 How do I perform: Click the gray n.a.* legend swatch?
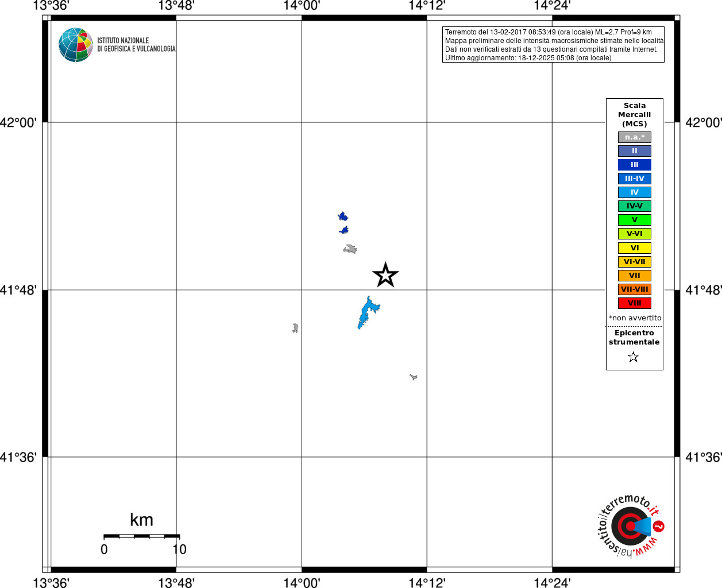click(x=635, y=137)
